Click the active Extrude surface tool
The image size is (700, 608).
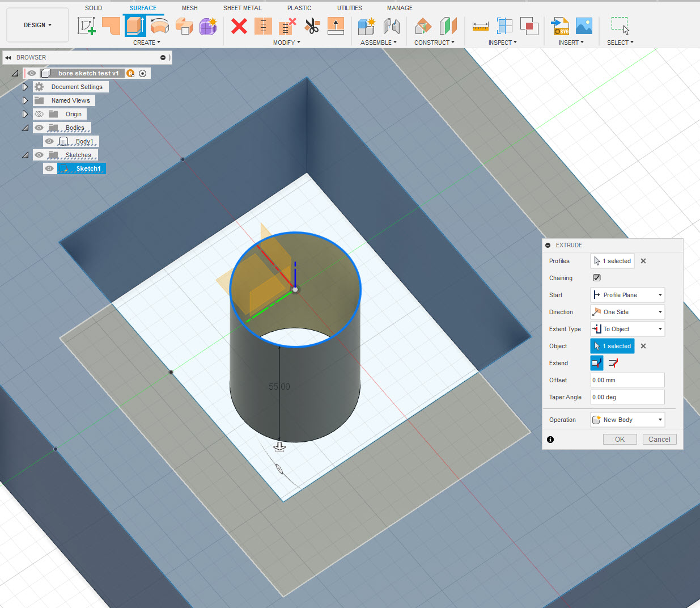click(x=135, y=26)
